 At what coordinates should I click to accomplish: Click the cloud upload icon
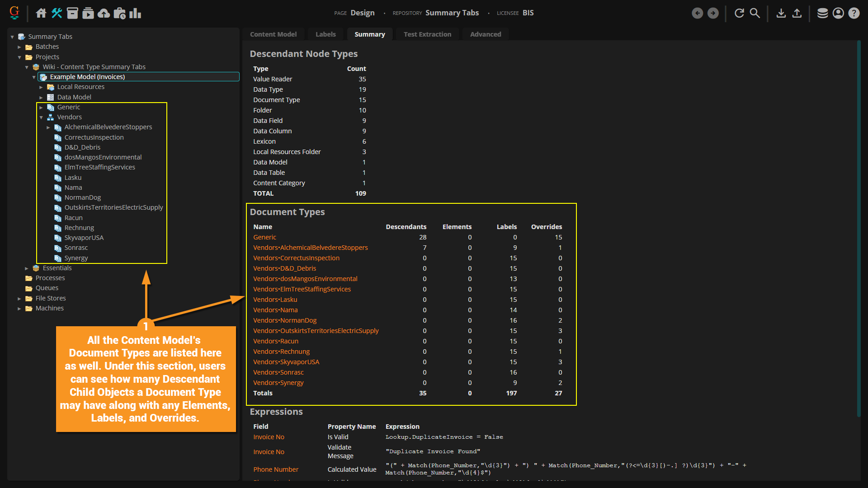(x=104, y=13)
